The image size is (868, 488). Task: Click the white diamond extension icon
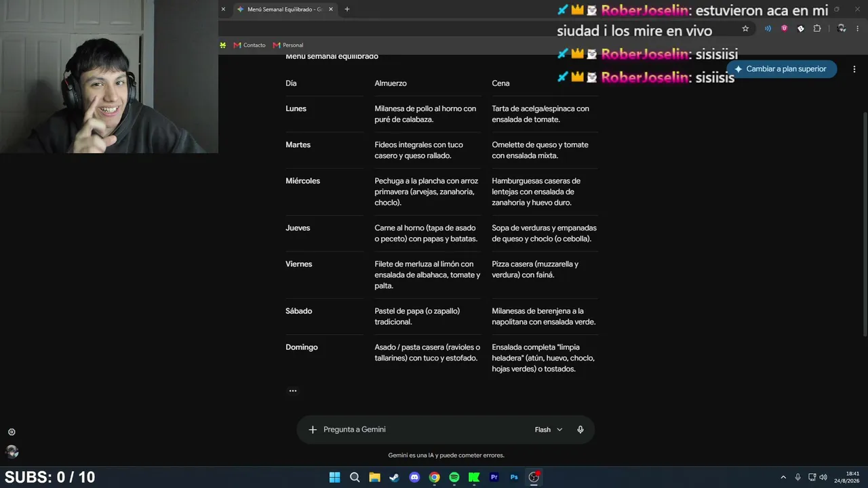(x=801, y=28)
